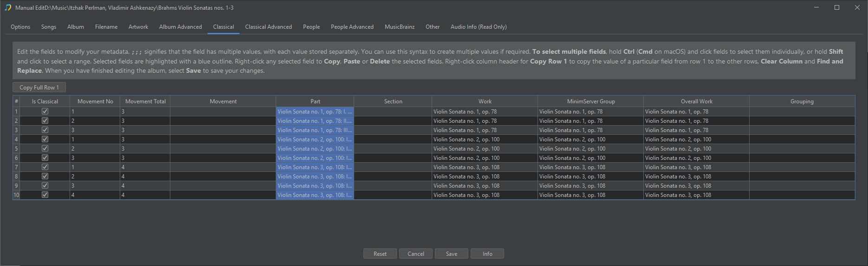This screenshot has width=868, height=266.
Task: Click the Movement No column header
Action: point(95,101)
